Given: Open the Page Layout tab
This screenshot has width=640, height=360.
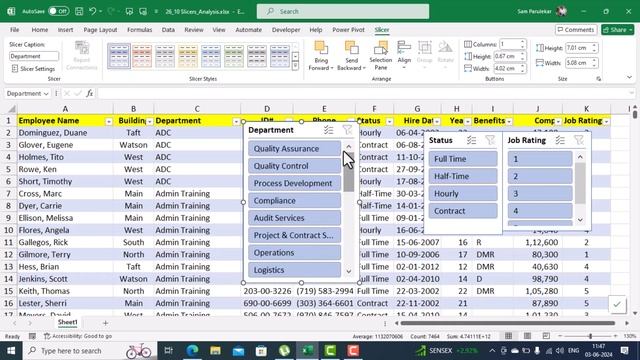Looking at the screenshot, I should (x=100, y=30).
